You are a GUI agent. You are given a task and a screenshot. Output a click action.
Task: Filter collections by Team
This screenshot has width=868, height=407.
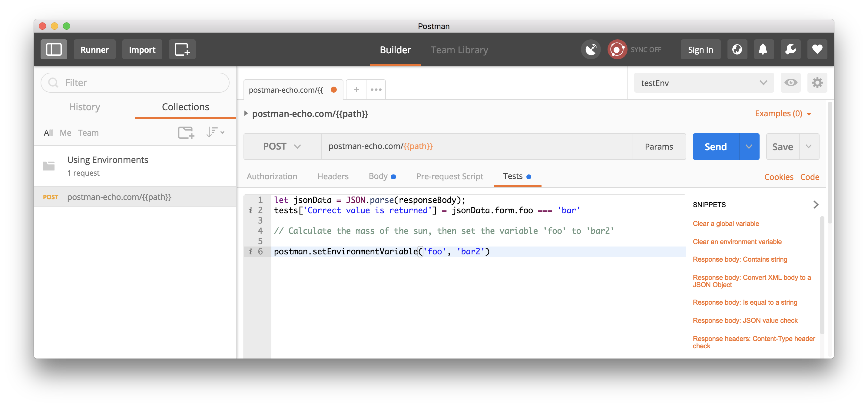[88, 133]
